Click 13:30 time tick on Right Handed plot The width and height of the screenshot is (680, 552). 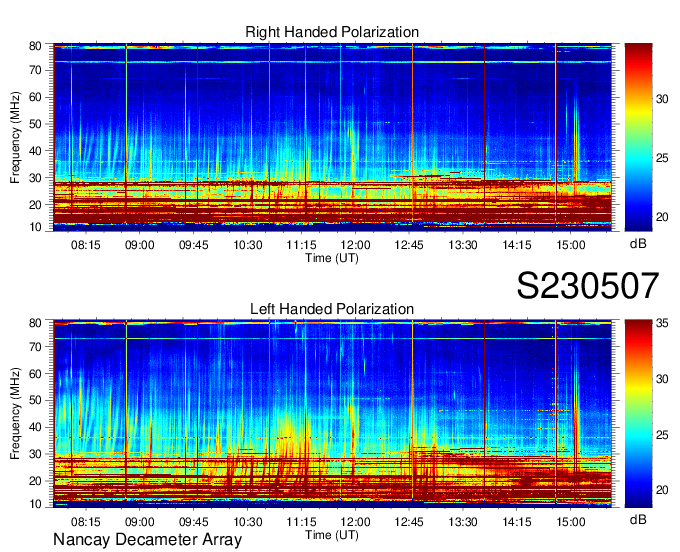pos(463,245)
